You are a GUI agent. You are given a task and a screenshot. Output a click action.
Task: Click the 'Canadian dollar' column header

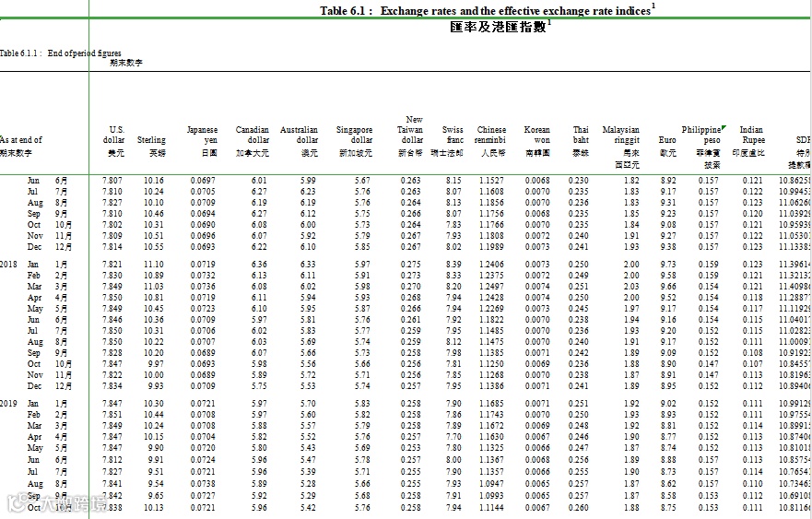pyautogui.click(x=253, y=135)
